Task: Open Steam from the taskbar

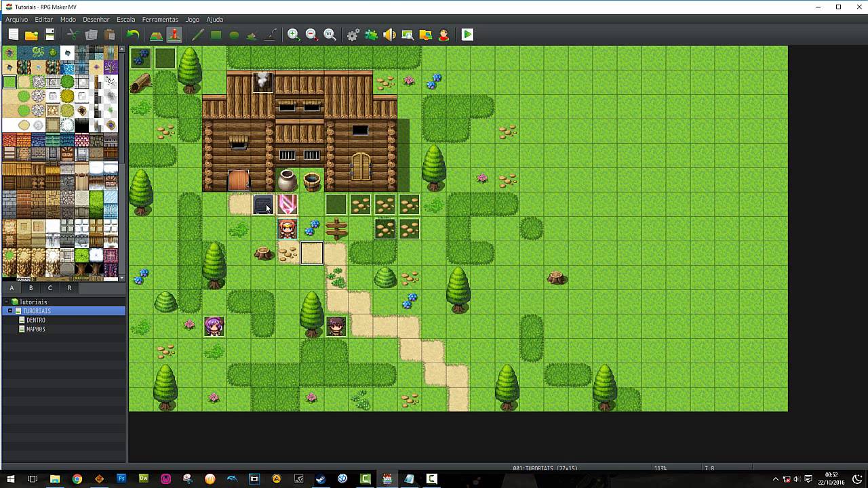Action: tap(320, 479)
